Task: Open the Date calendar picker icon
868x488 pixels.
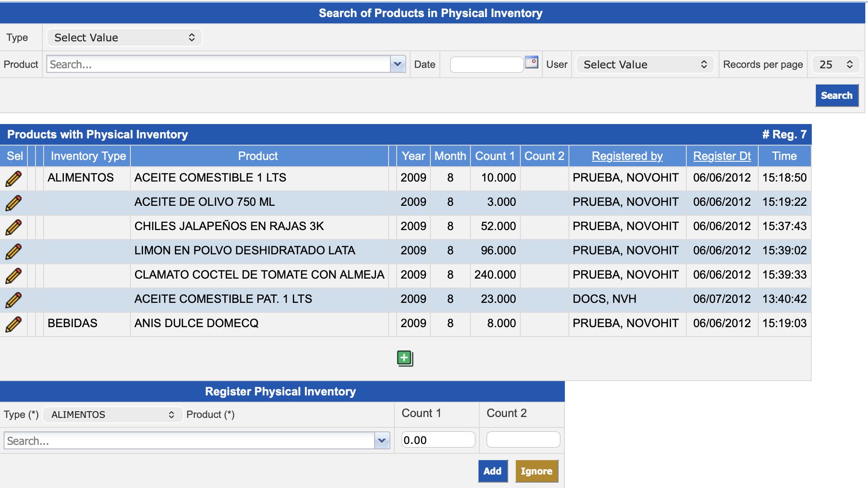Action: 531,62
